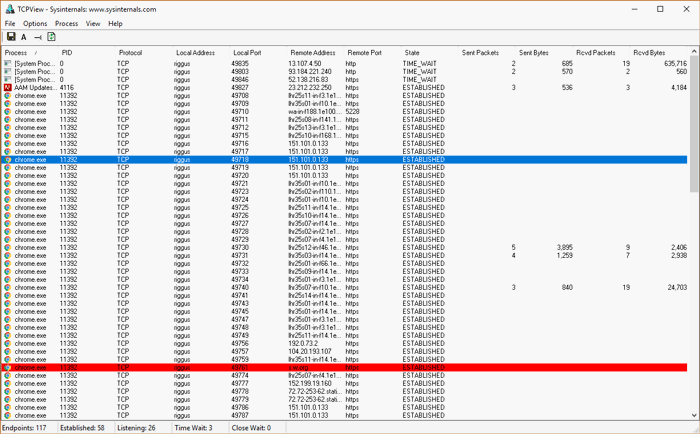Select remote address 192.0.73.2 cell
Screen dimensions: 700x434
pos(303,343)
